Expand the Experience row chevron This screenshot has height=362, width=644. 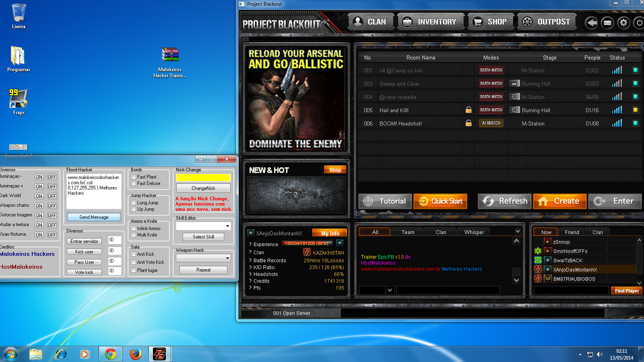click(250, 244)
